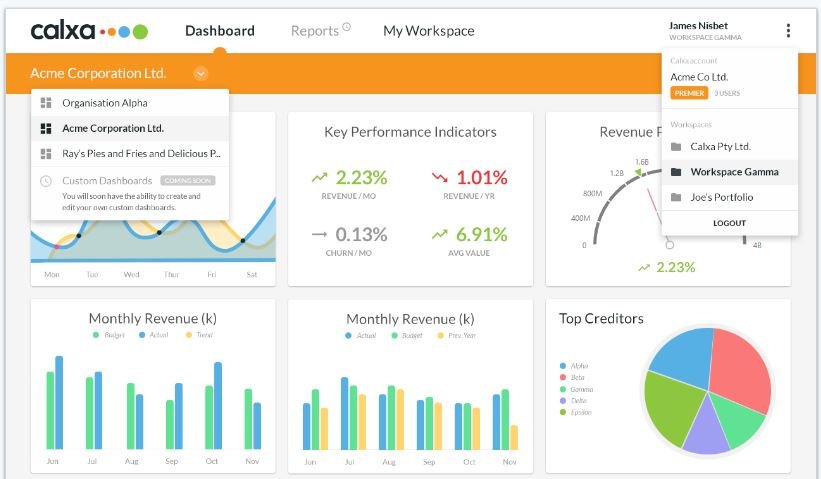
Task: Click the purple pie slice in Top Creditors
Action: coord(707,429)
